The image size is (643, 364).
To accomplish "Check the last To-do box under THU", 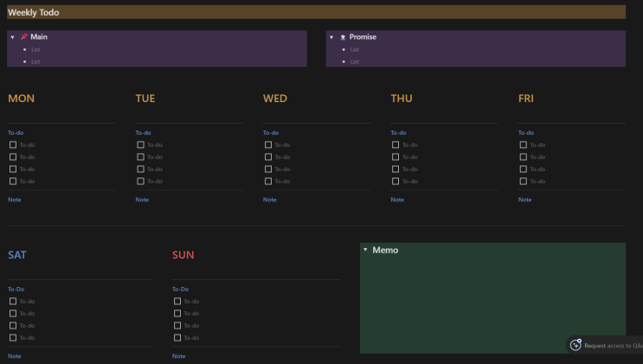I will (395, 182).
